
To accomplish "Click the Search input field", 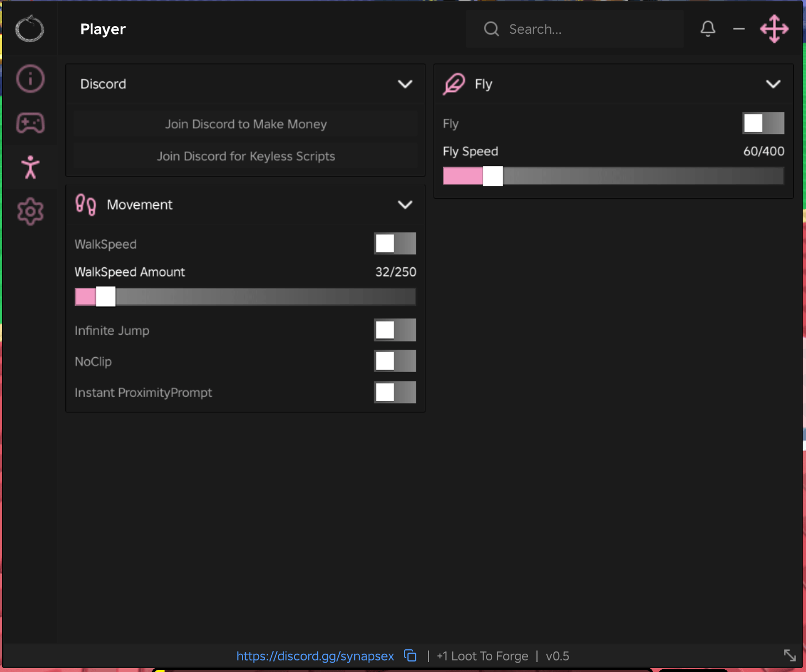I will point(575,29).
